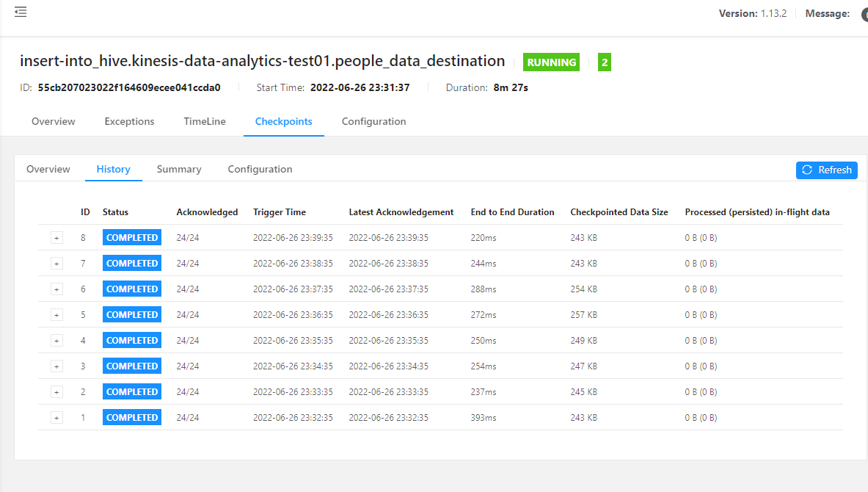Click the 393ms duration value
The image size is (868, 492).
click(x=484, y=418)
